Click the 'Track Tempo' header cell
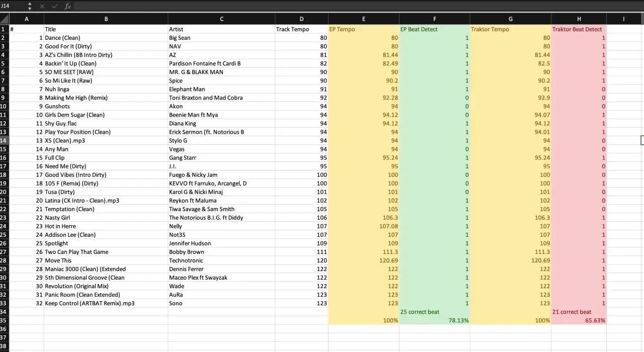The height and width of the screenshot is (352, 644). 301,29
